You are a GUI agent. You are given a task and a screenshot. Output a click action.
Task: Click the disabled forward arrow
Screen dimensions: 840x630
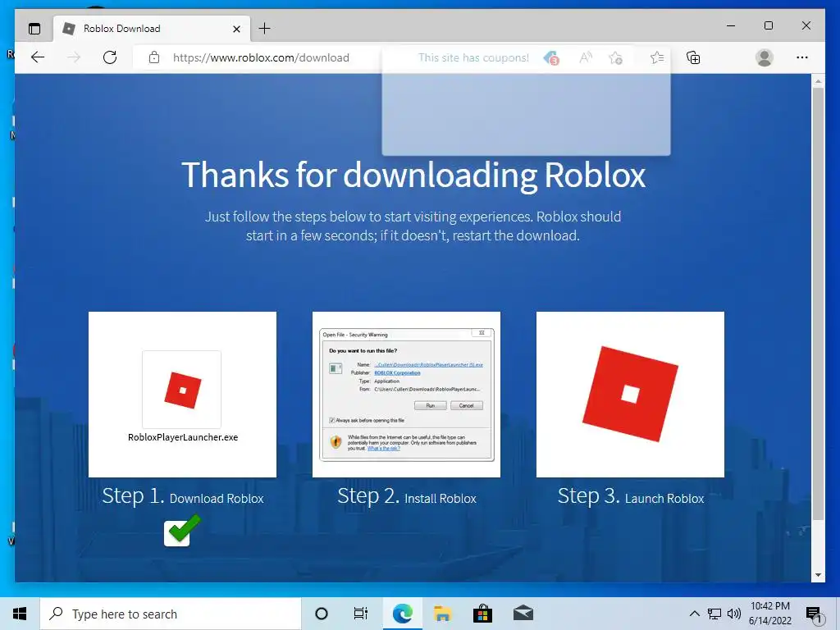[74, 57]
